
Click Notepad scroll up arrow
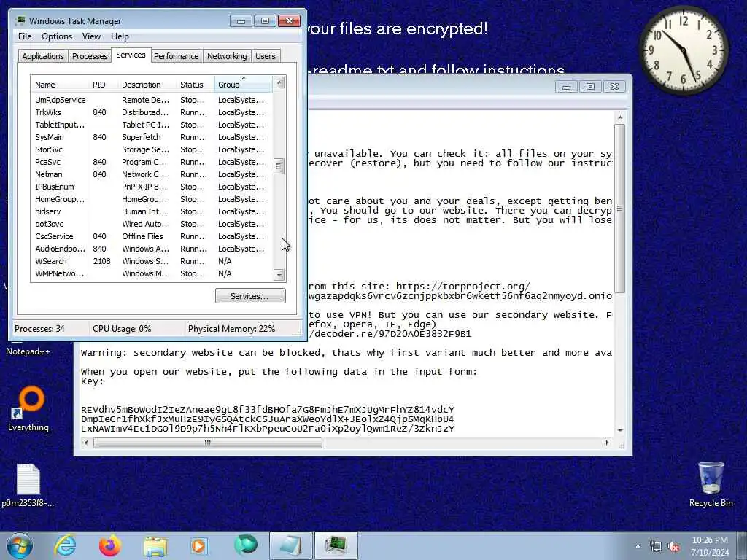(620, 117)
